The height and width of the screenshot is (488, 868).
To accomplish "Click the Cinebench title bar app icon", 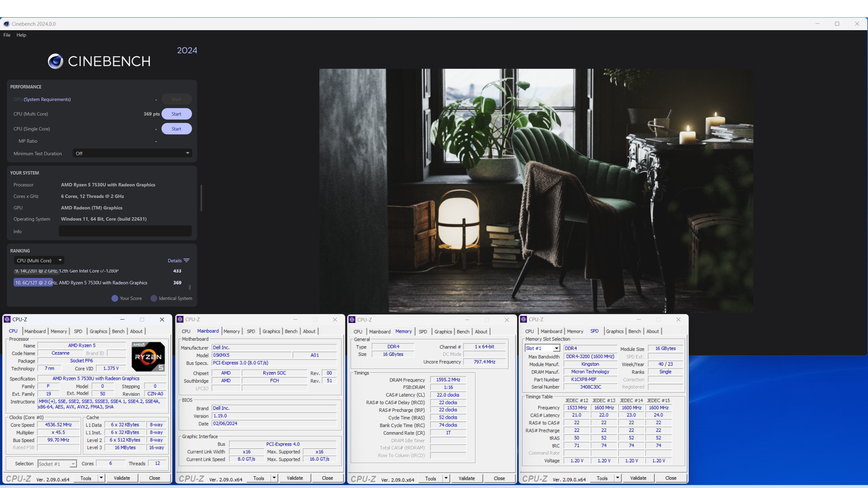I will tap(6, 24).
